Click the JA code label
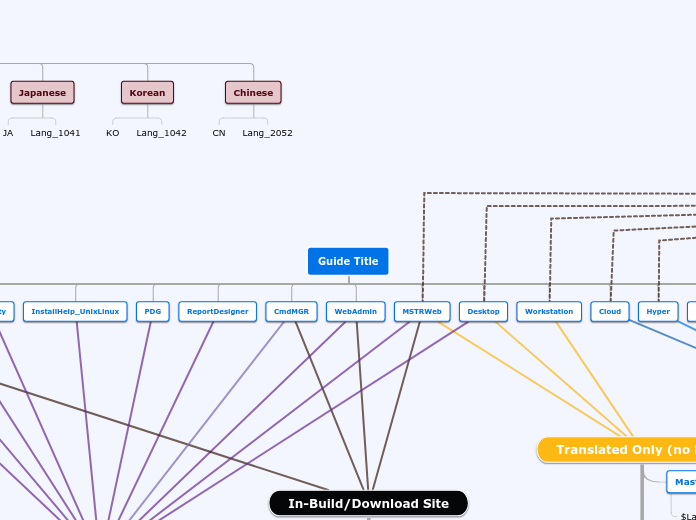The image size is (696, 520). (8, 133)
